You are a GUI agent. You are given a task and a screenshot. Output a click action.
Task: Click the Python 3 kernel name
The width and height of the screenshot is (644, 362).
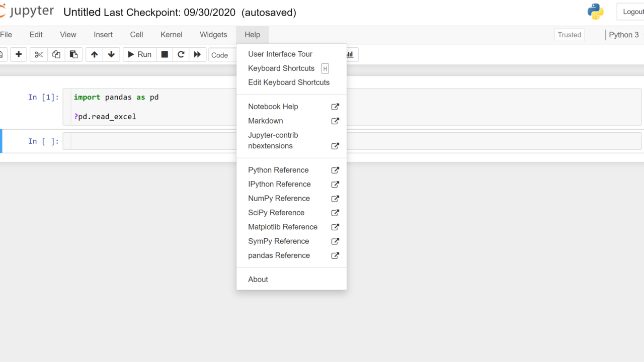(624, 35)
